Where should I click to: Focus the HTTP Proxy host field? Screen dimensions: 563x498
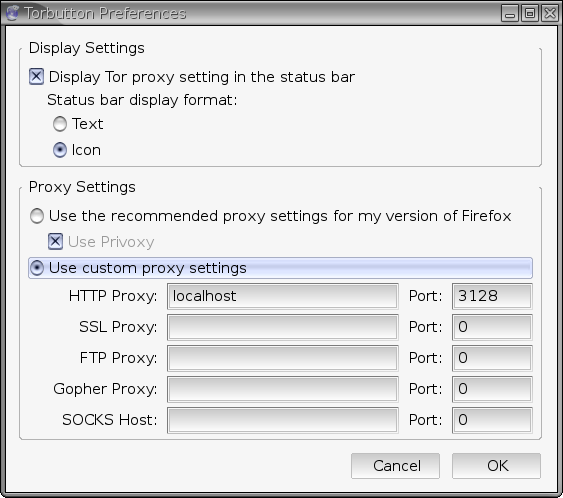[283, 296]
